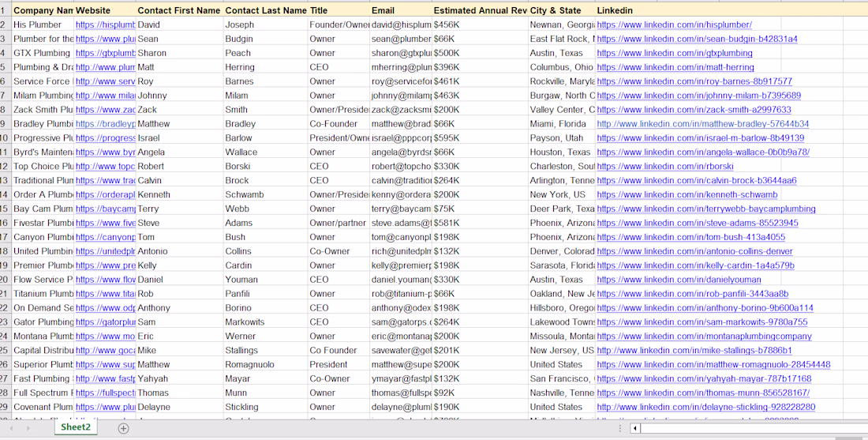This screenshot has width=868, height=440.
Task: Switch to the Sheet2 tab
Action: (75, 427)
